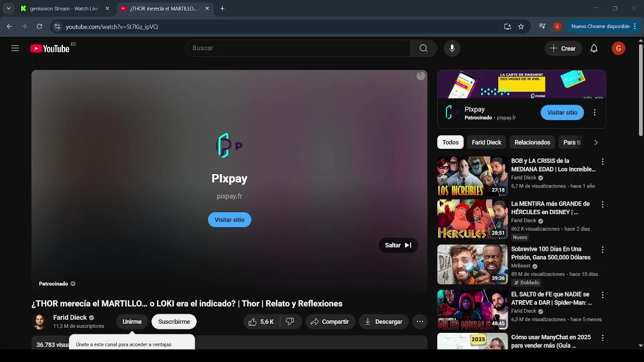View site information icon in address bar
Screen dimensions: 644x362
pos(57,27)
